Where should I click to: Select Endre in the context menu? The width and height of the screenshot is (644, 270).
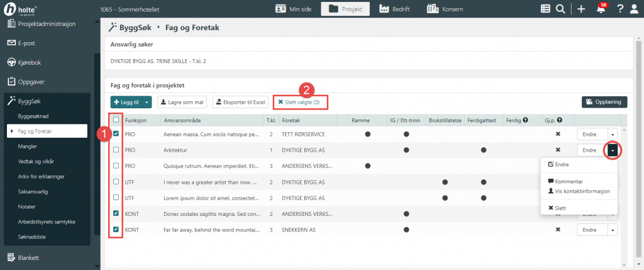[558, 164]
